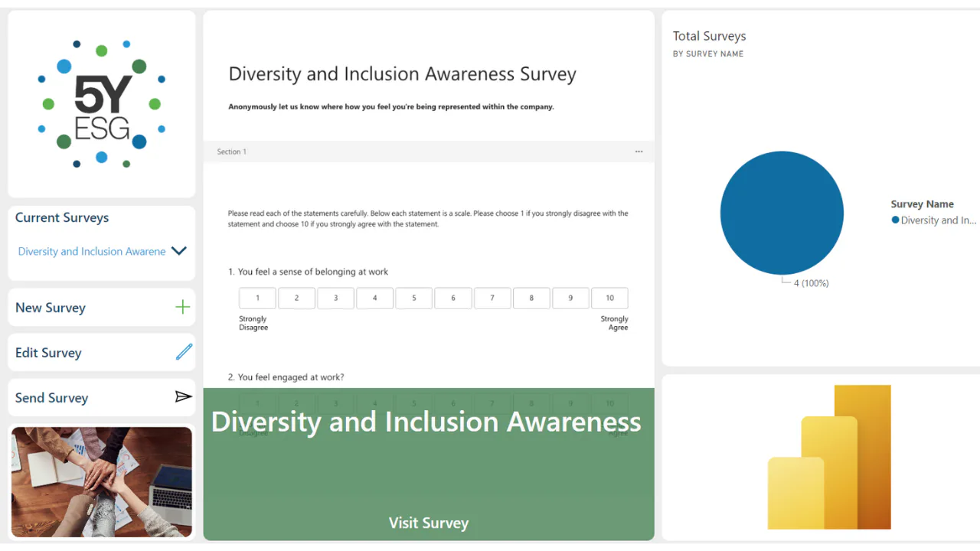Open the Diversity and Inclusion Awarene dropdown

tap(102, 251)
